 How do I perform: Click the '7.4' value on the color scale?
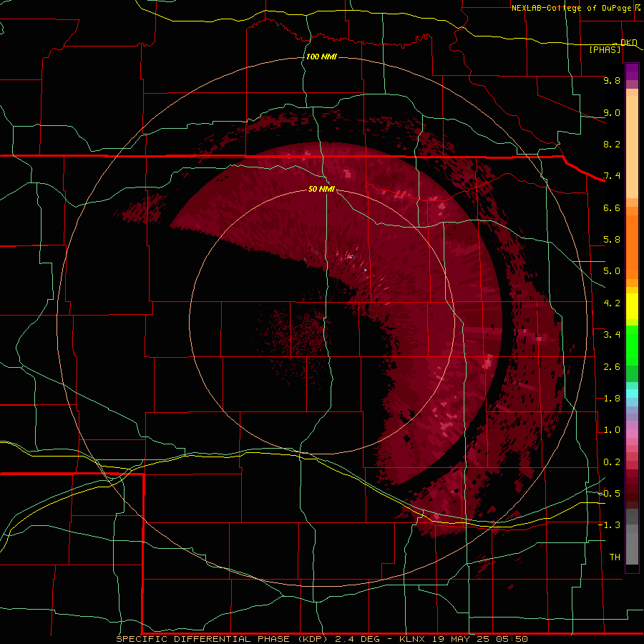point(612,176)
